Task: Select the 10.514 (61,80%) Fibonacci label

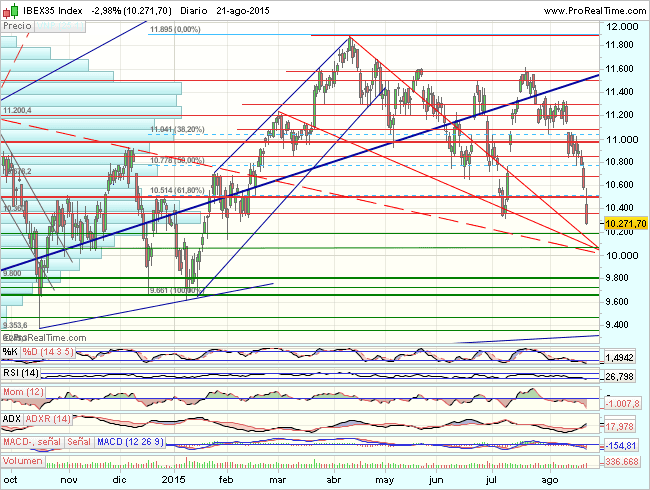Action: (x=177, y=190)
